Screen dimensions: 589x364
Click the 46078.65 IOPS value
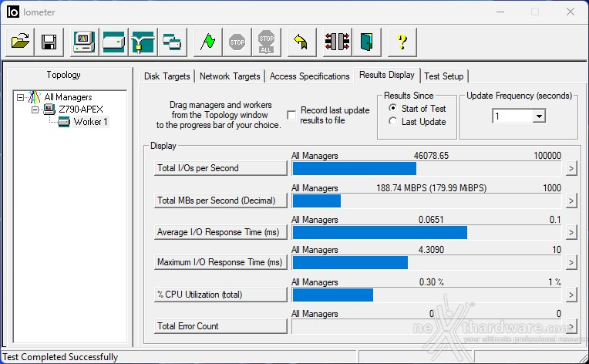tap(431, 156)
